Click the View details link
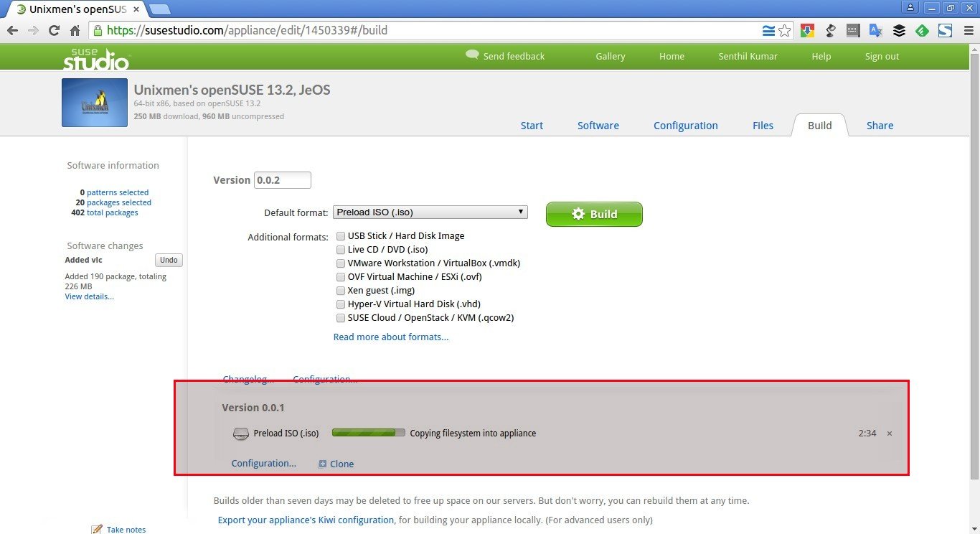Viewport: 980px width, 534px height. (89, 296)
